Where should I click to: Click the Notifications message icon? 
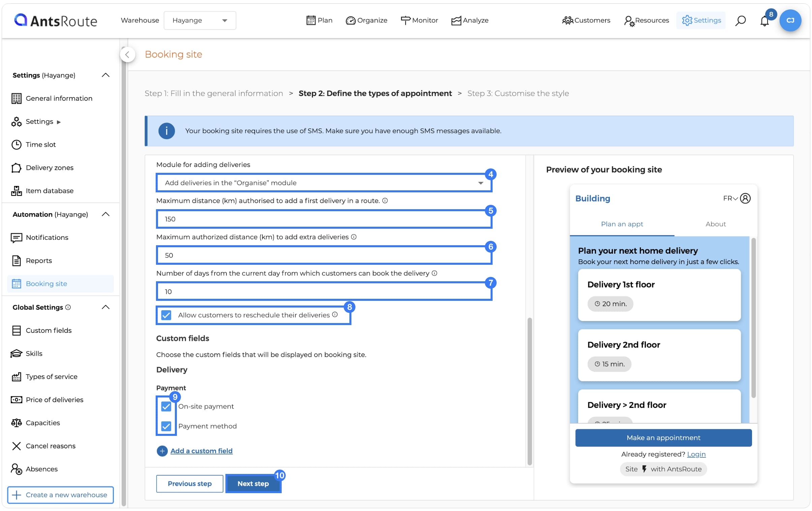click(16, 237)
